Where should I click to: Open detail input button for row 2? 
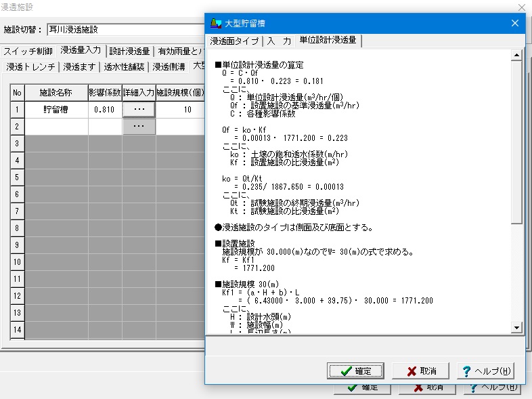tap(139, 126)
